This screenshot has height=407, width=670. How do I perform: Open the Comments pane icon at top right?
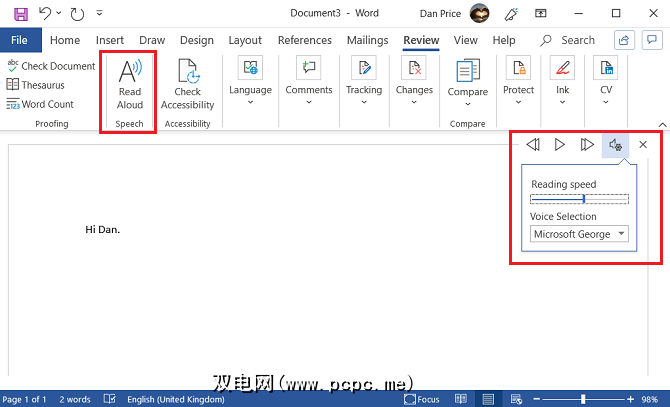click(x=652, y=40)
